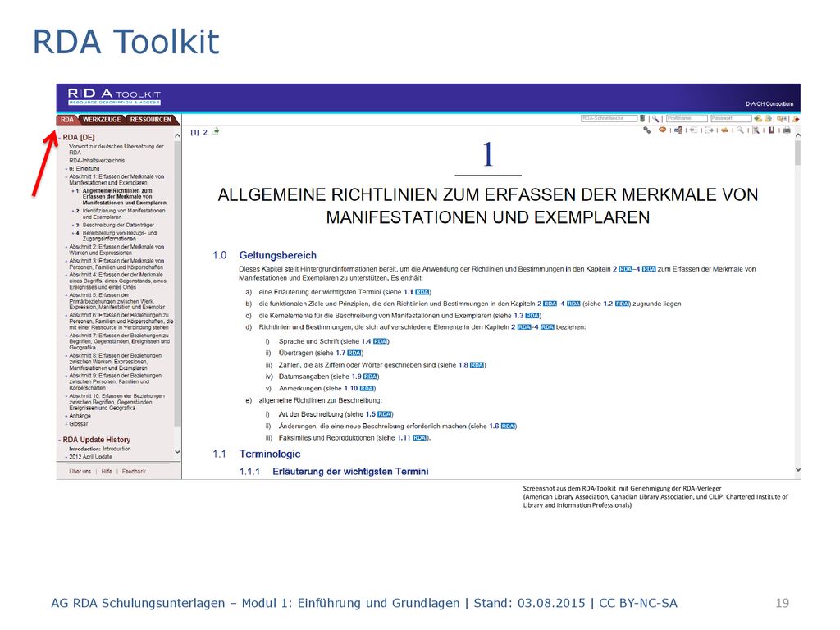This screenshot has width=840, height=630.
Task: Click the red logout arrow icon at far right
Action: (796, 119)
